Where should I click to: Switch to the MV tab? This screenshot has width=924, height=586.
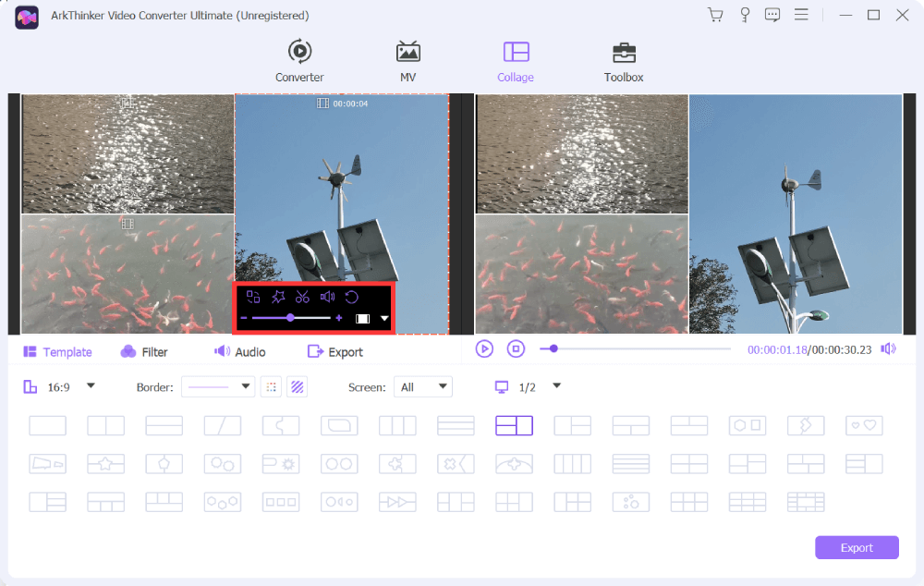[x=407, y=61]
